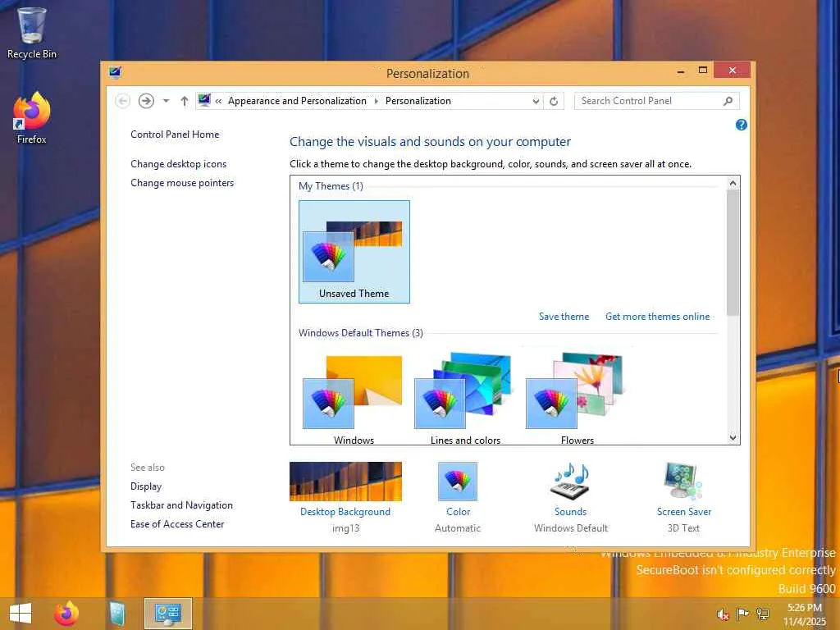Open Ease of Access Center link
Image resolution: width=840 pixels, height=630 pixels.
pyautogui.click(x=177, y=524)
